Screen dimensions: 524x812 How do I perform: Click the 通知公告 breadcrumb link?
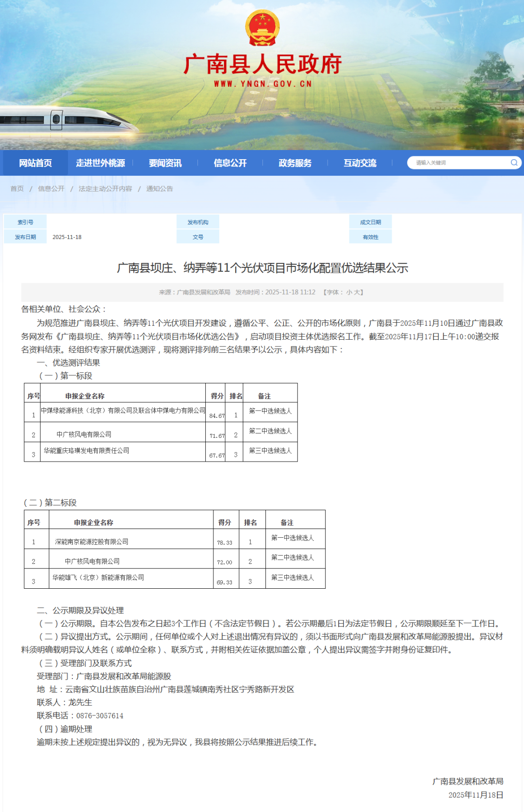pos(160,189)
